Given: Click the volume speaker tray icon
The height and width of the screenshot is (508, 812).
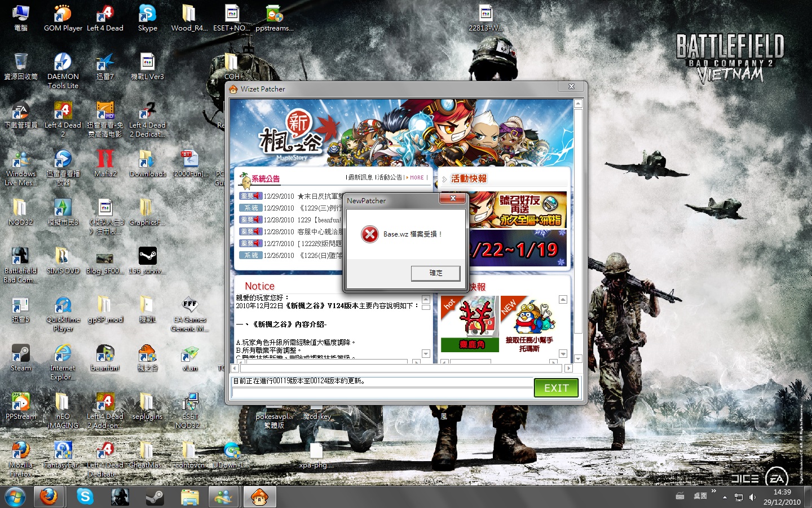Looking at the screenshot, I should pos(752,497).
